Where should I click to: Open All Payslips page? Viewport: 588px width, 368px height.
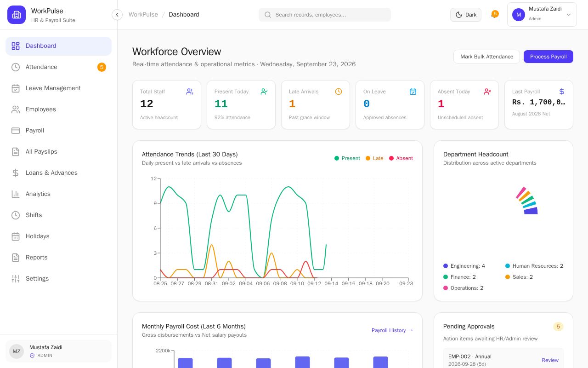coord(58,152)
